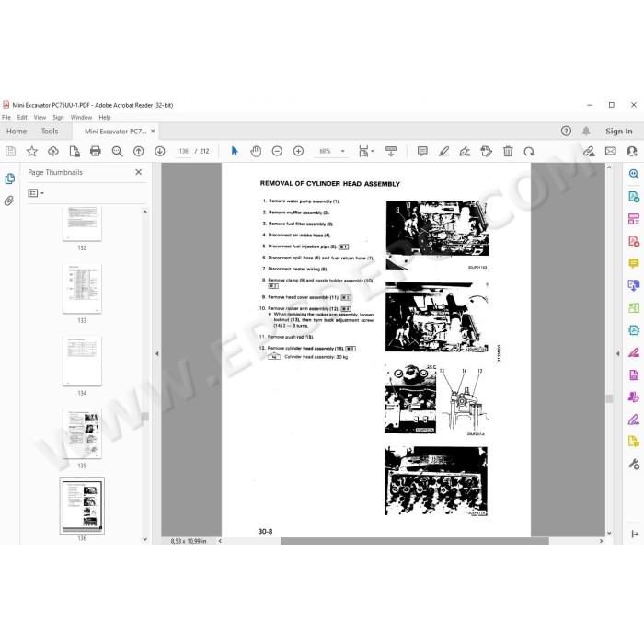
Task: Click thumbnails panel scroll up arrow
Action: click(145, 212)
